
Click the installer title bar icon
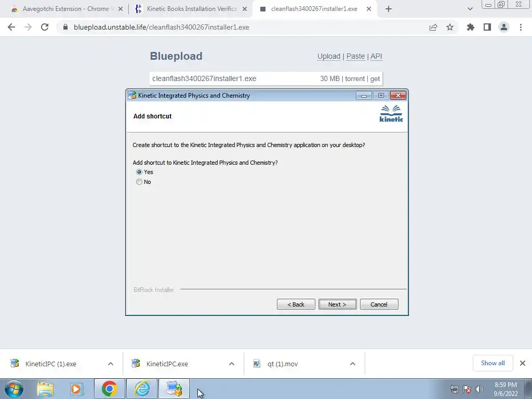(x=132, y=96)
